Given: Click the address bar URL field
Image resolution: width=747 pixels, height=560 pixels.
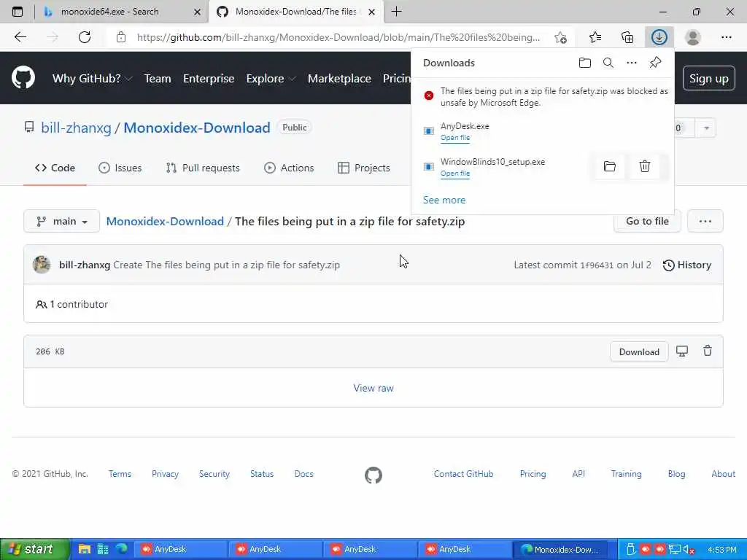Looking at the screenshot, I should [x=338, y=37].
